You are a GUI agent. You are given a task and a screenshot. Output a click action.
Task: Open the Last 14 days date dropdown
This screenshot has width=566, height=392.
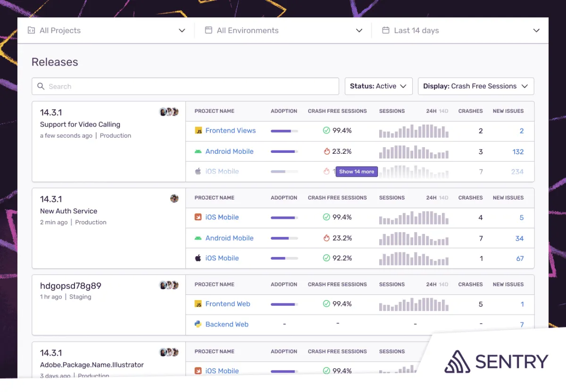point(460,31)
